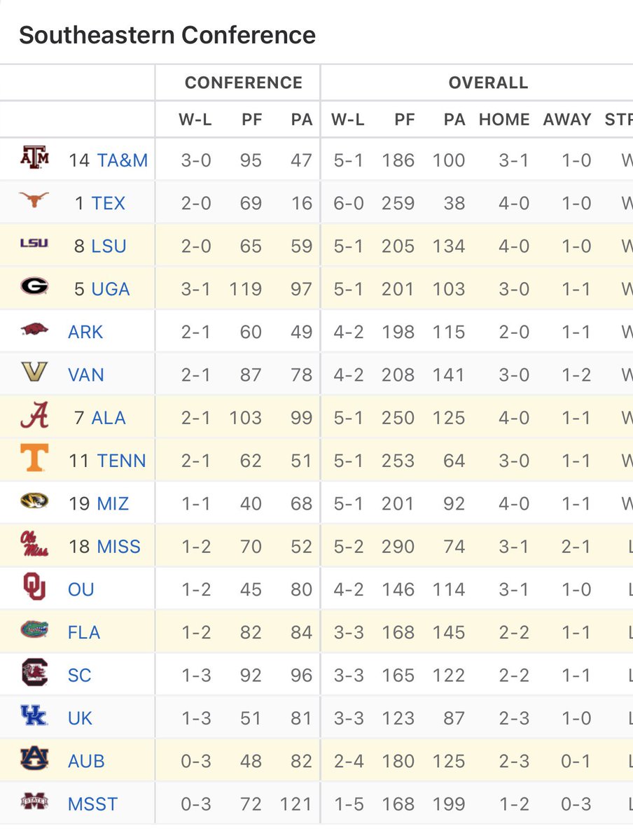Click the Tennessee T logo
The height and width of the screenshot is (840, 633).
(x=34, y=458)
